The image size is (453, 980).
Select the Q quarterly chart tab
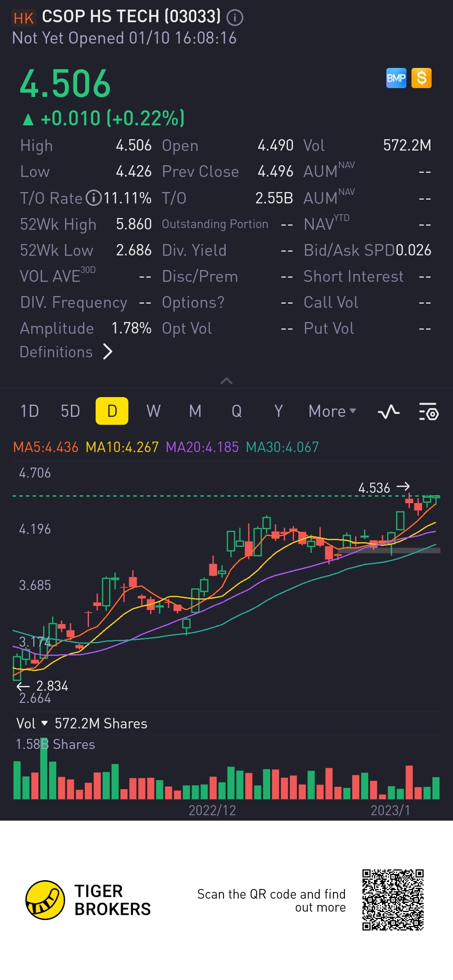(x=237, y=411)
